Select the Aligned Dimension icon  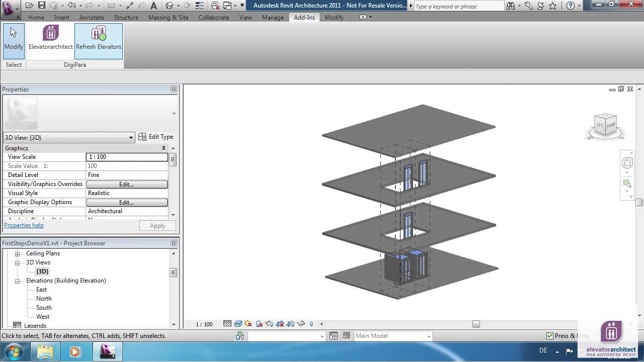pyautogui.click(x=129, y=6)
